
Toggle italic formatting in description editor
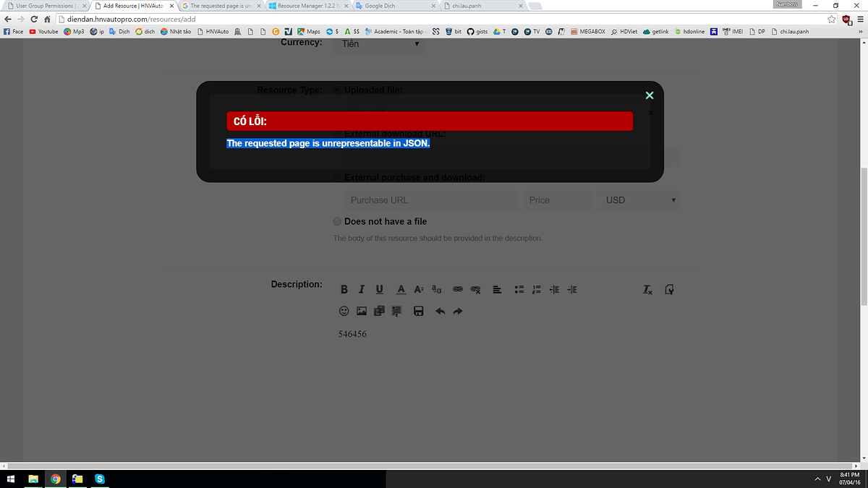pos(362,290)
